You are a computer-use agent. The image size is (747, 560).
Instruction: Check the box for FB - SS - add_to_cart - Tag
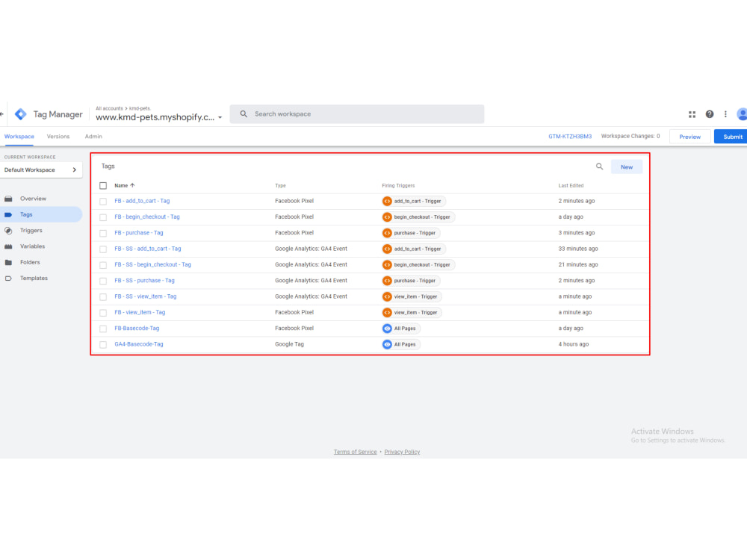click(x=103, y=249)
